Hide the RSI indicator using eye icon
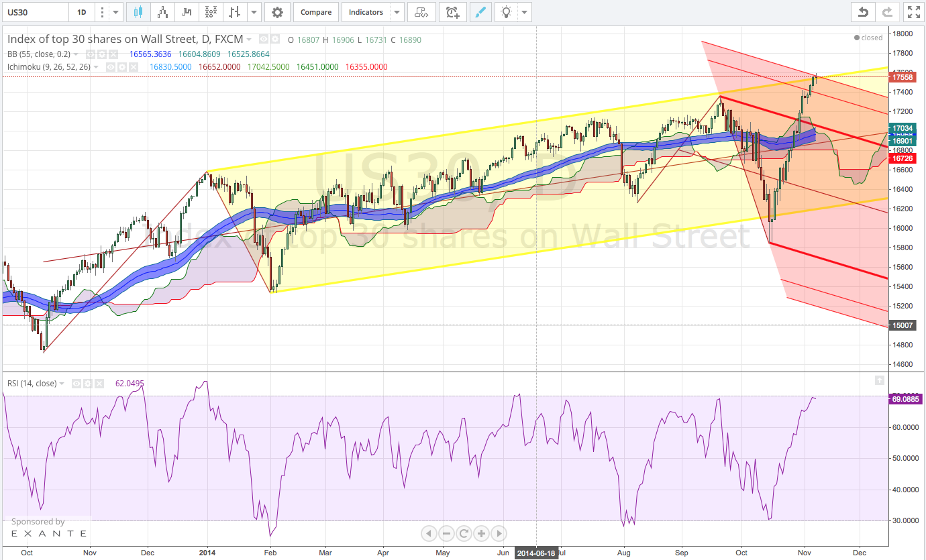This screenshot has width=926, height=560. click(x=77, y=384)
